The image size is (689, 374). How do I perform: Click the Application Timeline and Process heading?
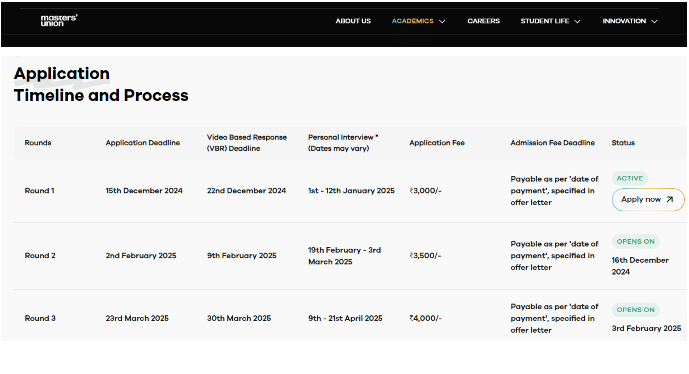101,84
